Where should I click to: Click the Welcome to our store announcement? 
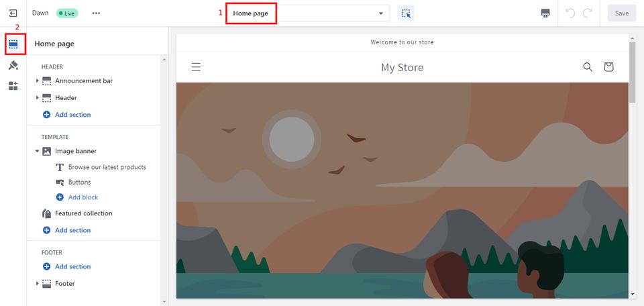click(x=402, y=42)
